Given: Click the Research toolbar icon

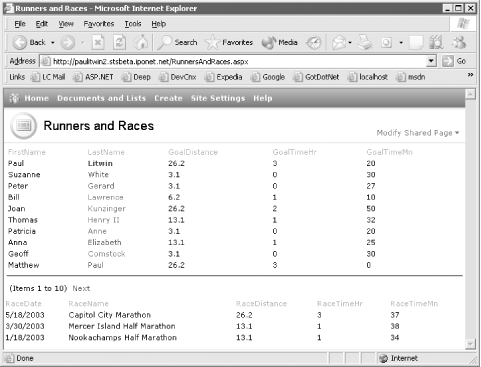Looking at the screenshot, I should 436,43.
